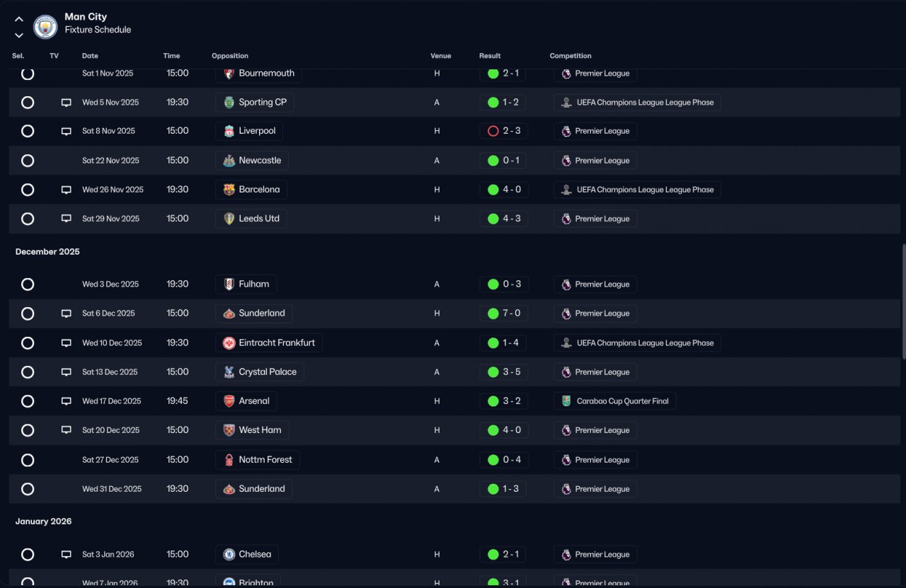
Task: Select the Chelsea fixture radio button
Action: coord(28,555)
